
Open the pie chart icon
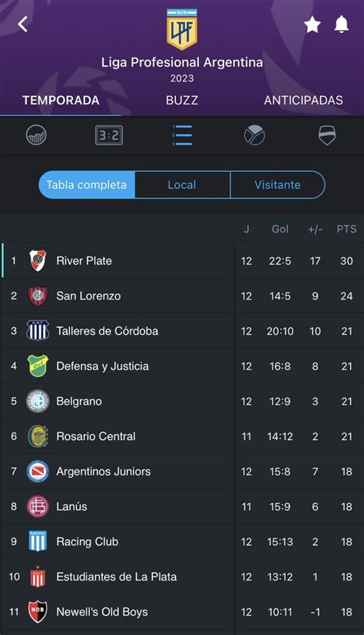[x=255, y=135]
